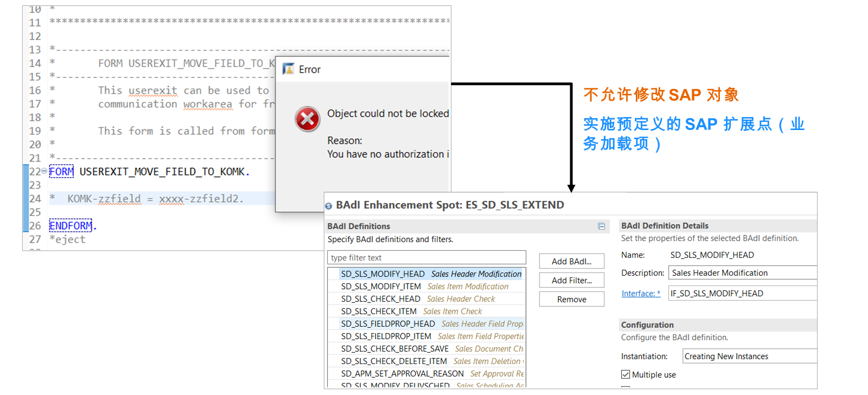Click the Name value SD_SLS_MODIFY_HEAD
868x395 pixels.
(x=712, y=255)
